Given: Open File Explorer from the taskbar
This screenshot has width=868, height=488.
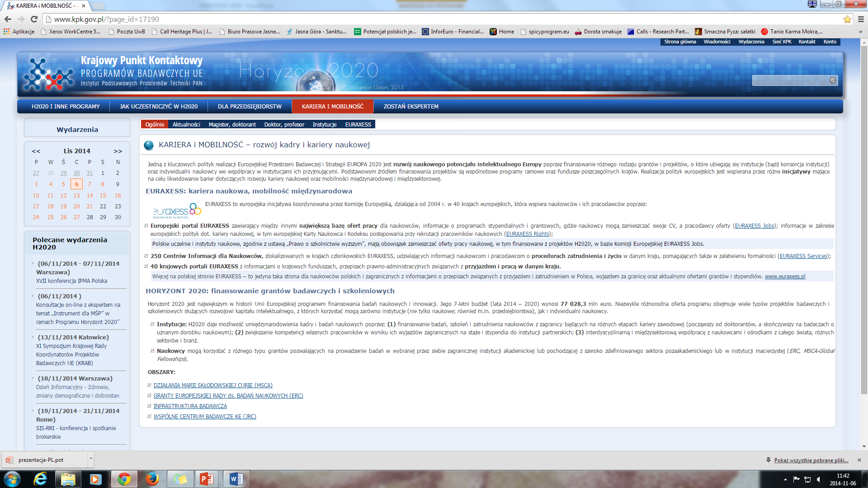Looking at the screenshot, I should click(68, 479).
